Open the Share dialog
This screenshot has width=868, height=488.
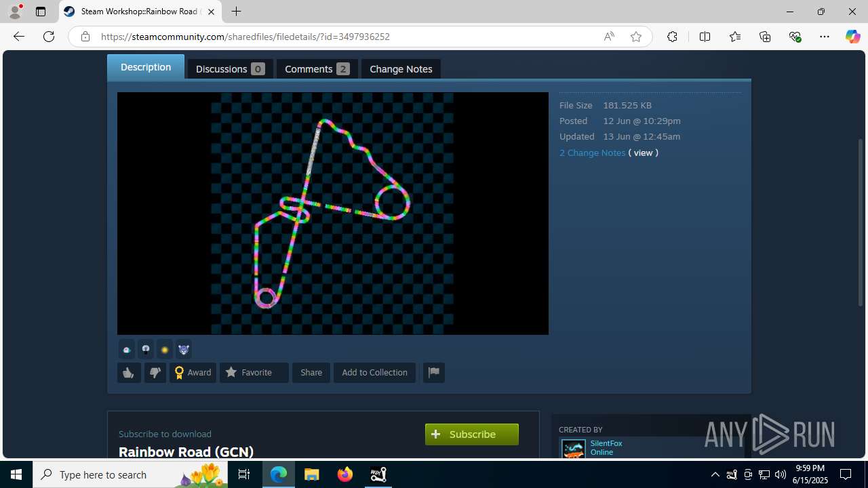tap(311, 373)
